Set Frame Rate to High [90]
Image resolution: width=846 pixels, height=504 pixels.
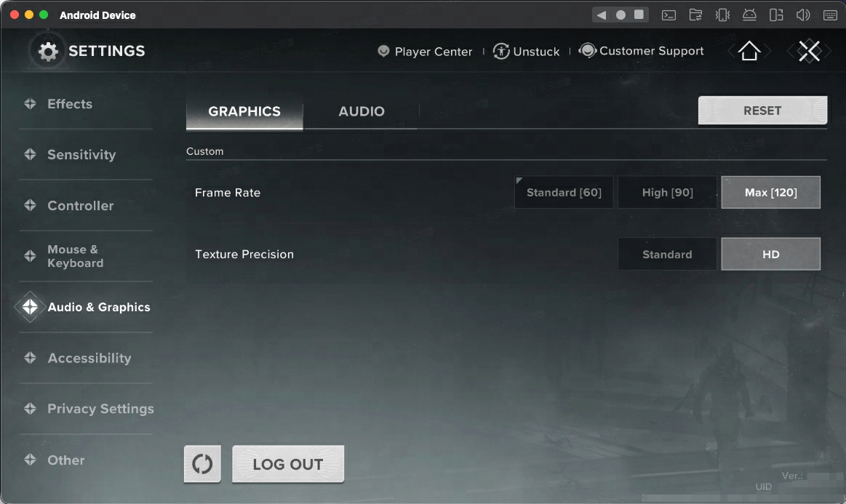pos(667,193)
